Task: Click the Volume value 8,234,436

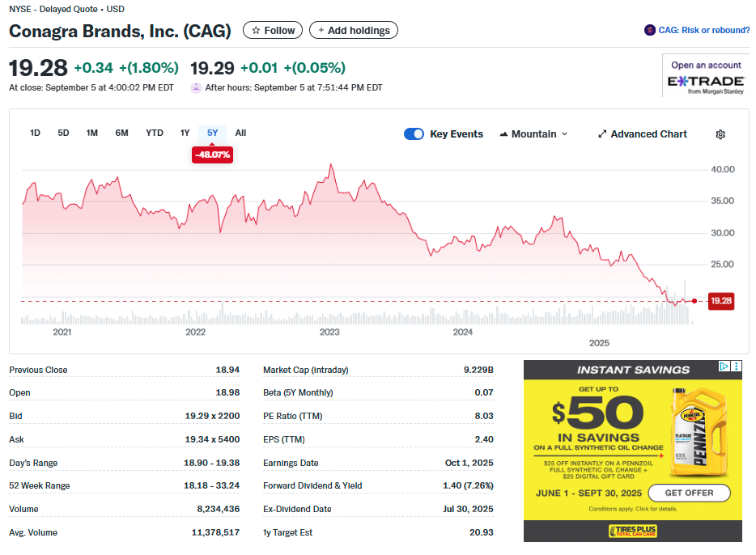Action: [218, 509]
